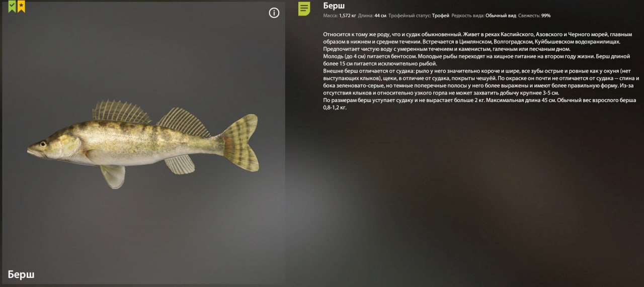Click the Трофейный статус Трофей label
Viewport: 644px width, 287px height.
tap(419, 16)
